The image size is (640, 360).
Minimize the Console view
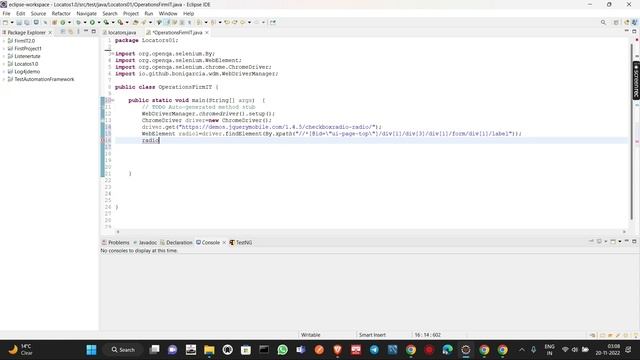click(627, 241)
